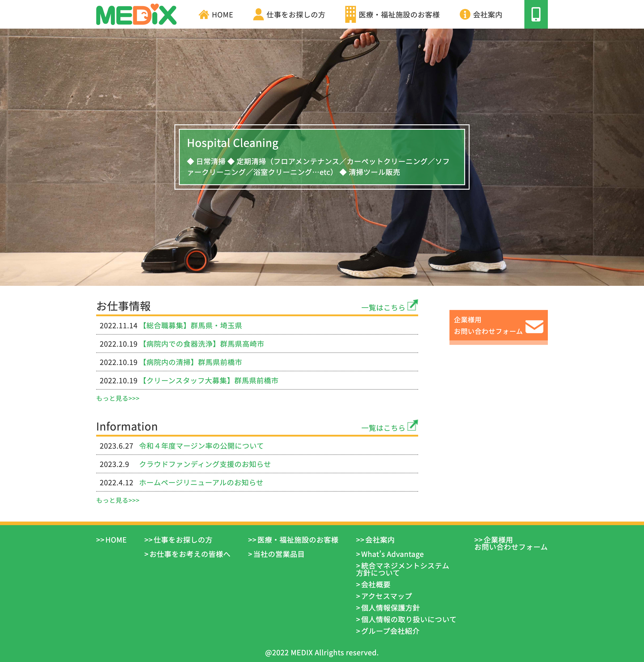The height and width of the screenshot is (662, 644).
Task: Click the person icon for job seekers
Action: coord(258,15)
